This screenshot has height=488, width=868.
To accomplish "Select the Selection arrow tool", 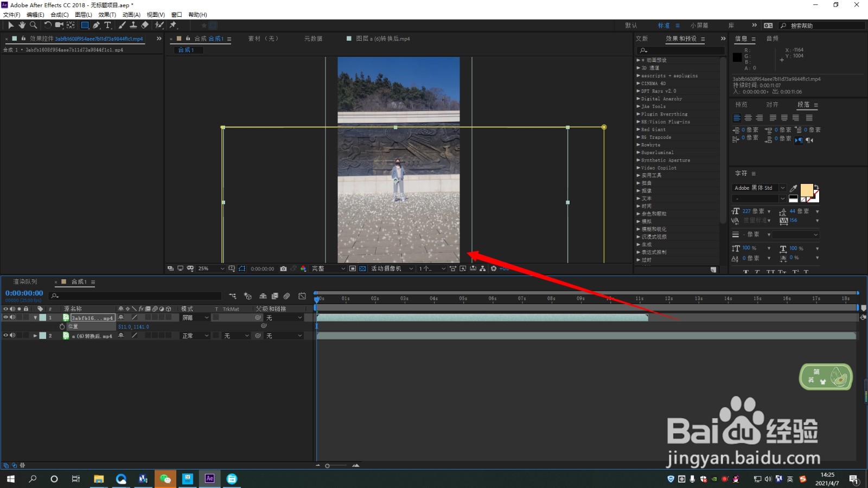I will click(x=11, y=25).
